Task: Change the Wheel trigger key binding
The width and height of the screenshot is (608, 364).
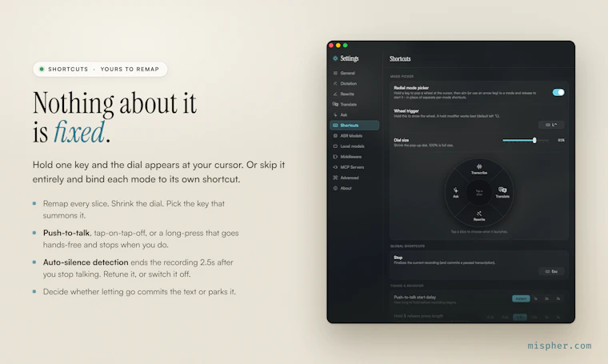Action: (551, 125)
